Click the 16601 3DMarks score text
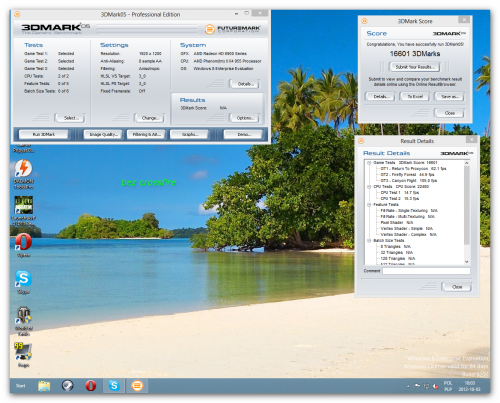Image resolution: width=500 pixels, height=403 pixels. click(415, 54)
